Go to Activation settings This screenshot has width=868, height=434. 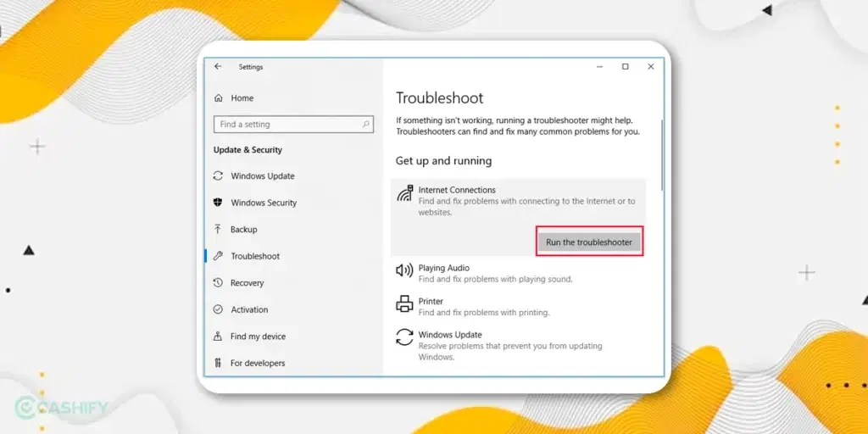(x=249, y=309)
